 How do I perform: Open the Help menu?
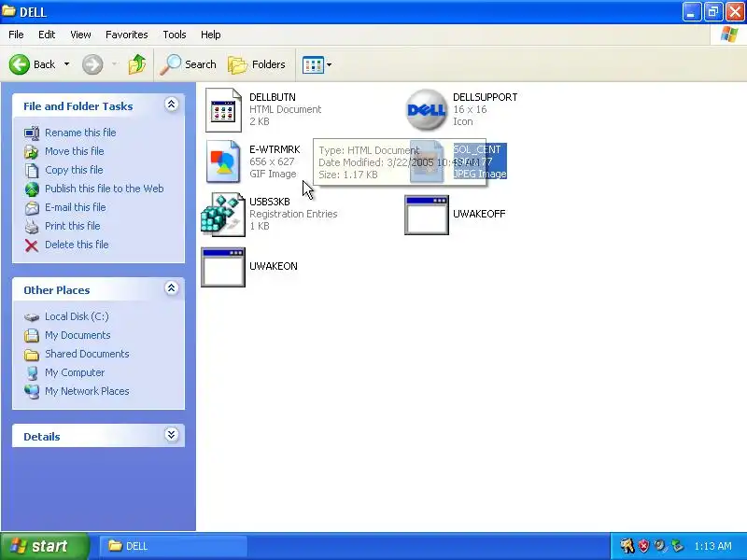pyautogui.click(x=211, y=35)
